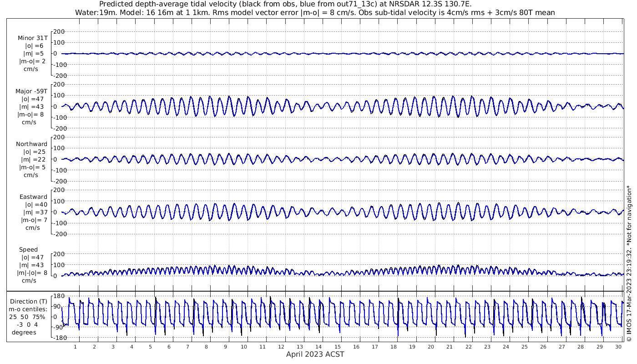The image size is (637, 364).
Task: Click day '1' on the date axis
Action: pos(76,347)
